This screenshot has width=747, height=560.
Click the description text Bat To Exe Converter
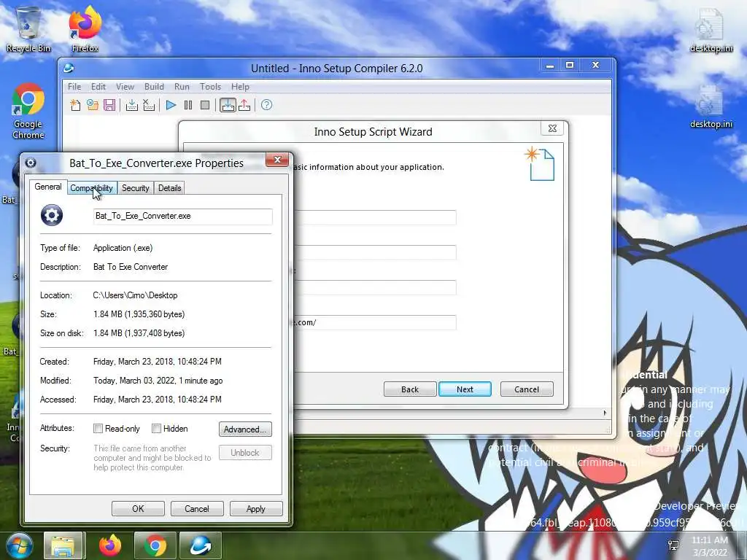(131, 267)
